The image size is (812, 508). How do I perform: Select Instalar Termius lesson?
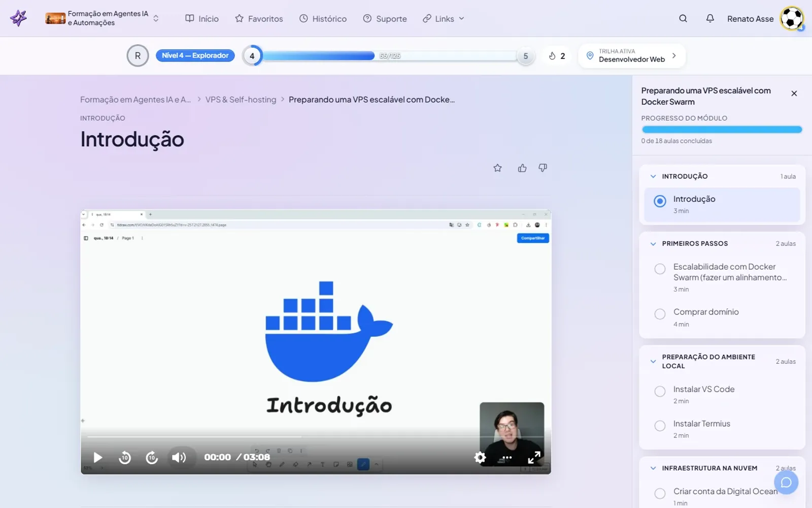[722, 429]
